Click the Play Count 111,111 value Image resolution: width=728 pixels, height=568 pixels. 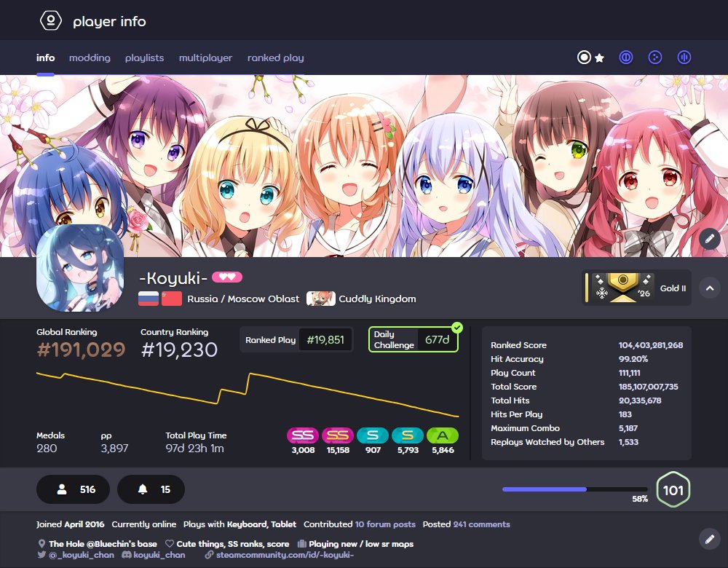629,373
